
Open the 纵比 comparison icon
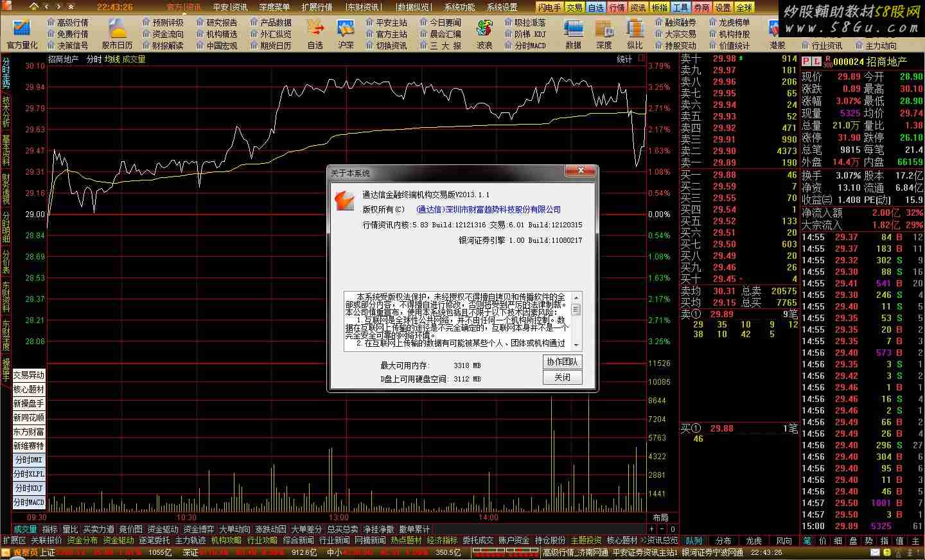click(635, 33)
